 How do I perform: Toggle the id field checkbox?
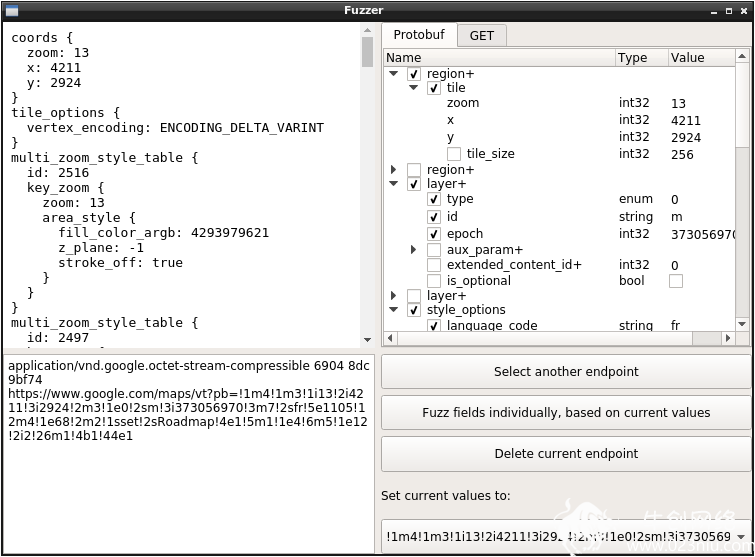point(433,217)
